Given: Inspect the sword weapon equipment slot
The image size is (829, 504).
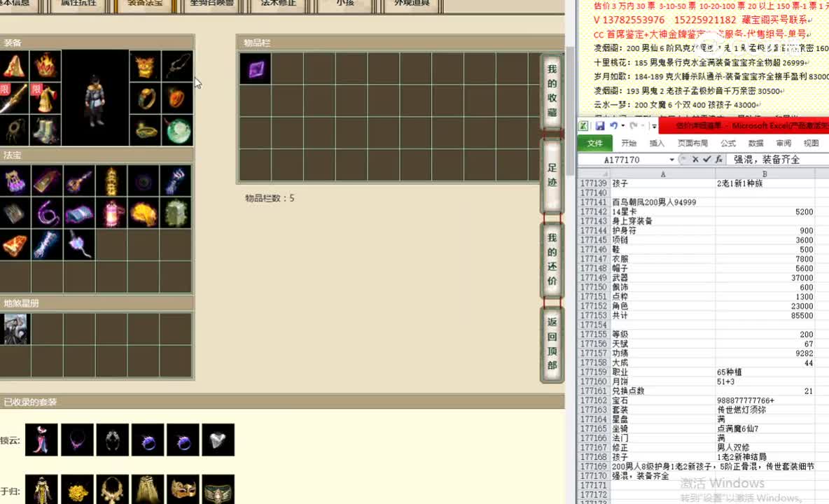Looking at the screenshot, I should [x=14, y=98].
